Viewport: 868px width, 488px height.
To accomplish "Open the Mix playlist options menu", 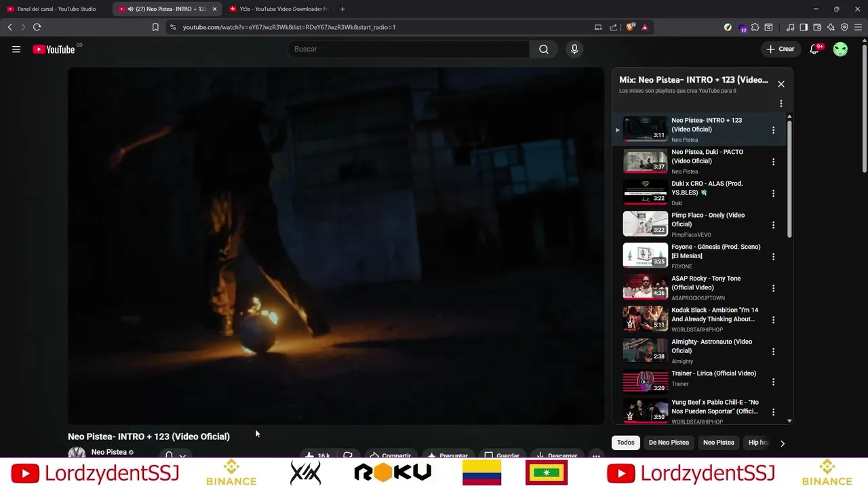I will [x=781, y=104].
